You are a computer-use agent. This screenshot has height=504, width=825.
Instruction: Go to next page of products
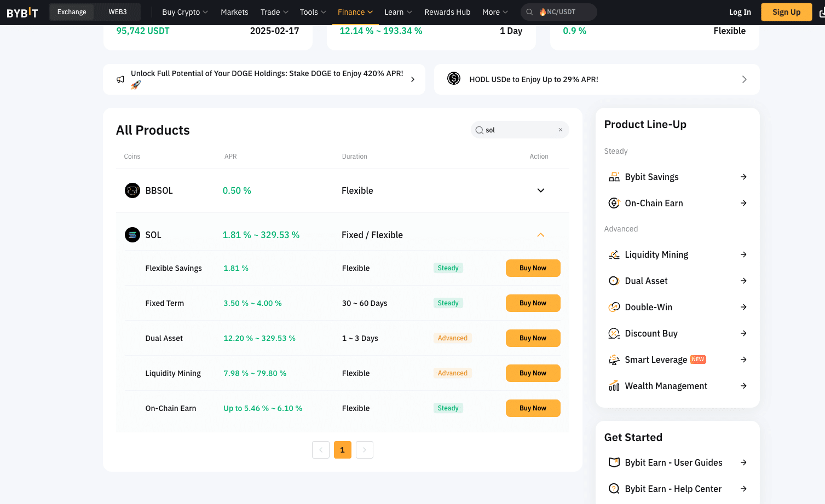(x=365, y=450)
